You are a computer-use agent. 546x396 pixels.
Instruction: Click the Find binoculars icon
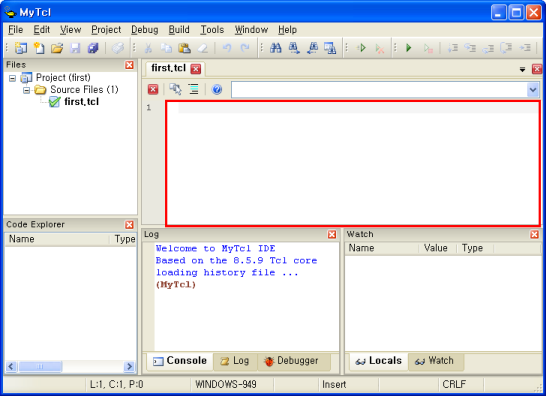[x=275, y=48]
